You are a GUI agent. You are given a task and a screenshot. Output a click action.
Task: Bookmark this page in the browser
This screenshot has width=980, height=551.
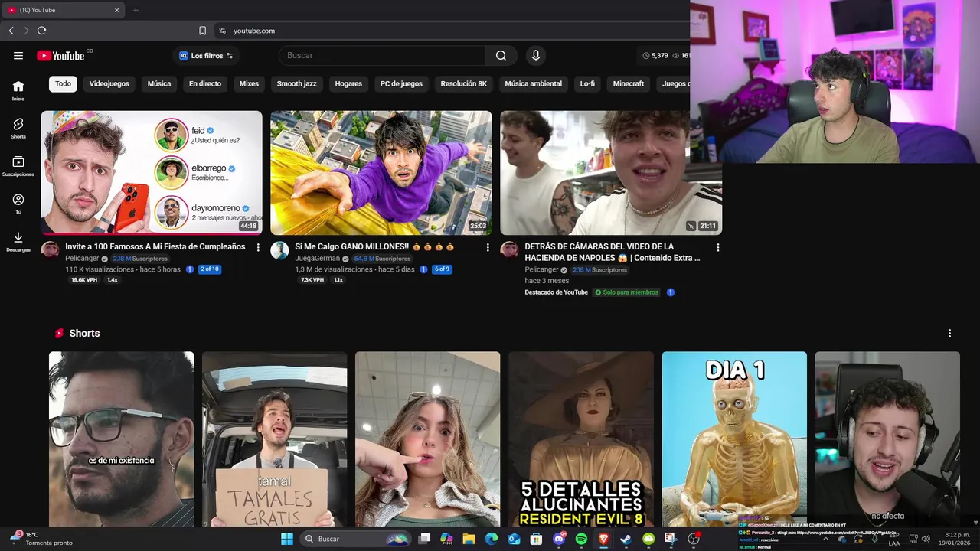[202, 31]
